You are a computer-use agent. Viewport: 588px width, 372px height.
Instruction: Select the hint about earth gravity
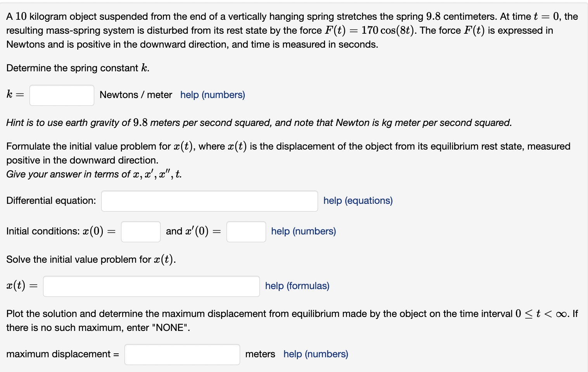[x=259, y=122]
